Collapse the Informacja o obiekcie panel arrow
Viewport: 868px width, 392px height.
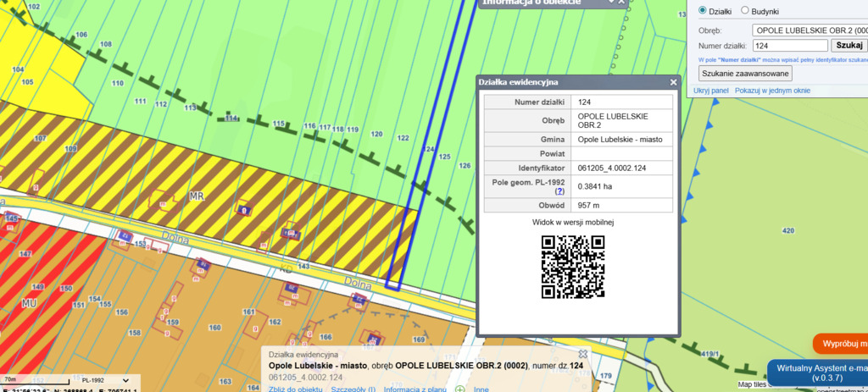(x=609, y=3)
